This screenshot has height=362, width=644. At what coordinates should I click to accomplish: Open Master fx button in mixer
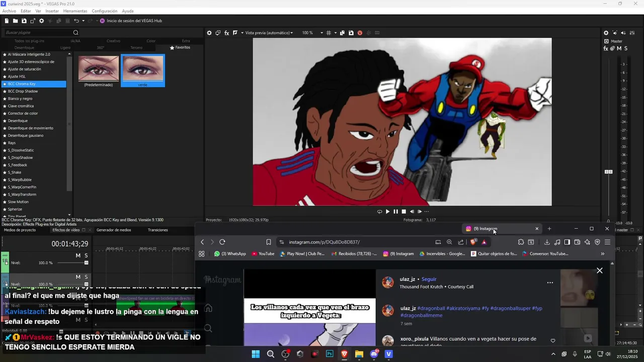(606, 48)
